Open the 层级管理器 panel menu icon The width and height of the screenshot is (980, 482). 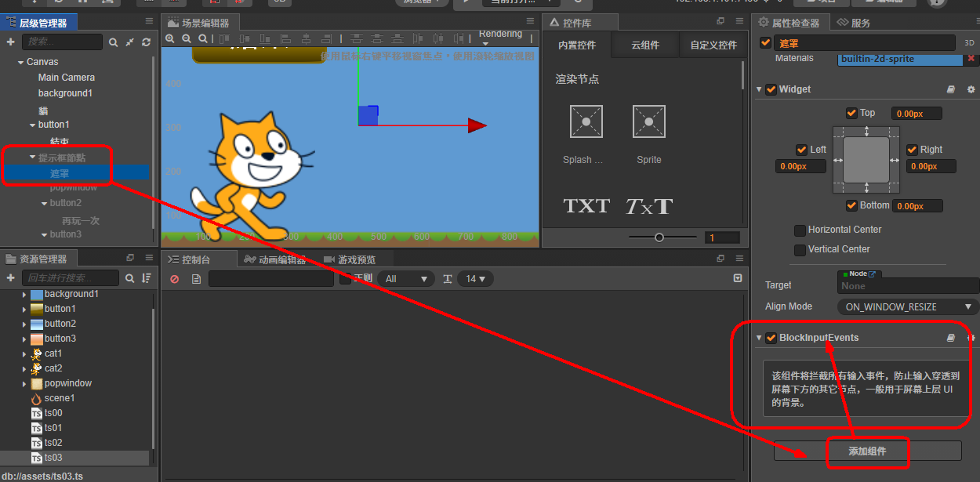click(x=149, y=21)
